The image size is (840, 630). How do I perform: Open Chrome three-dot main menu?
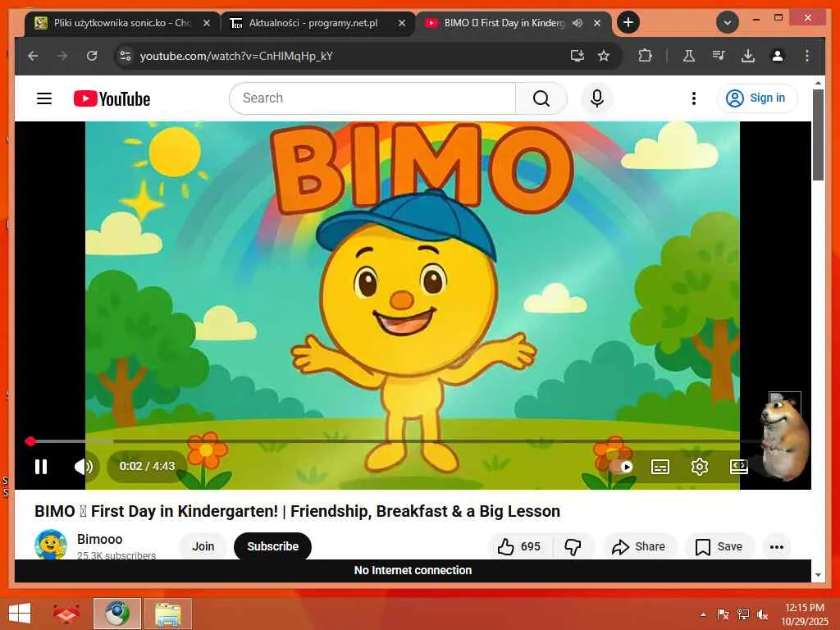point(807,56)
